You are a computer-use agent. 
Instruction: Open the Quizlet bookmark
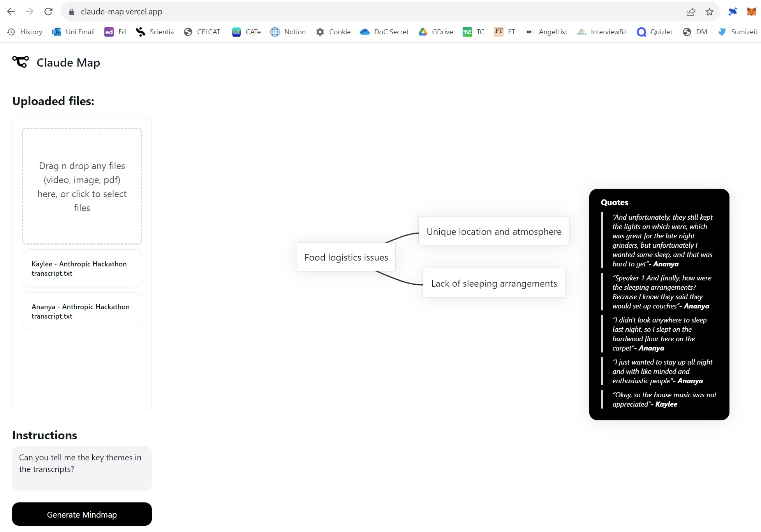(655, 32)
